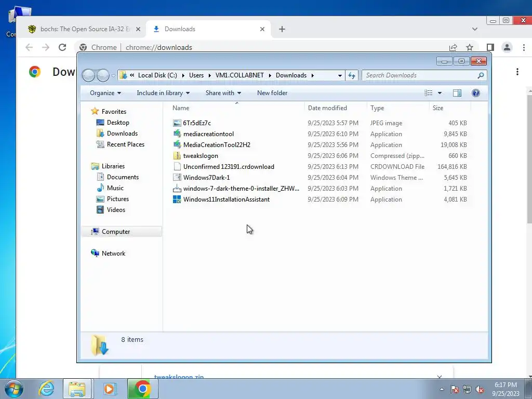Expand arrow after Downloads breadcrumb
Viewport: 532px width, 399px height.
coord(312,75)
